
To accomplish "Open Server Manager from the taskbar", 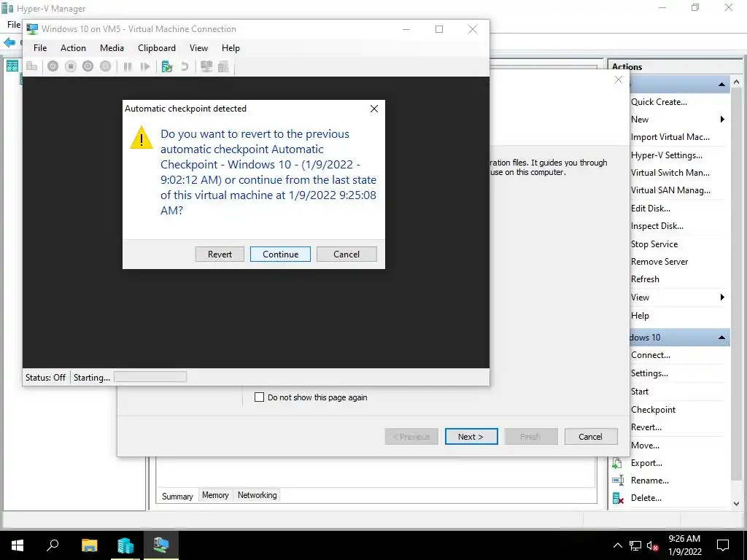I will (x=125, y=545).
